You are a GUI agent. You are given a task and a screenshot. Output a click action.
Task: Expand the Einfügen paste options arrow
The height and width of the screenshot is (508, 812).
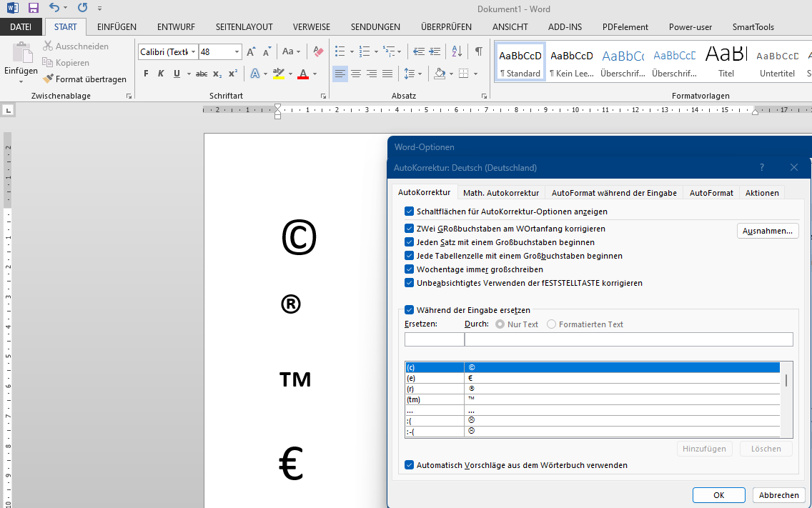click(x=21, y=81)
